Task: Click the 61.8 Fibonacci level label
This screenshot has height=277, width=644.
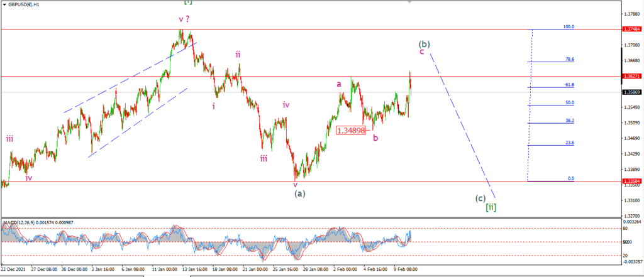Action: [570, 85]
